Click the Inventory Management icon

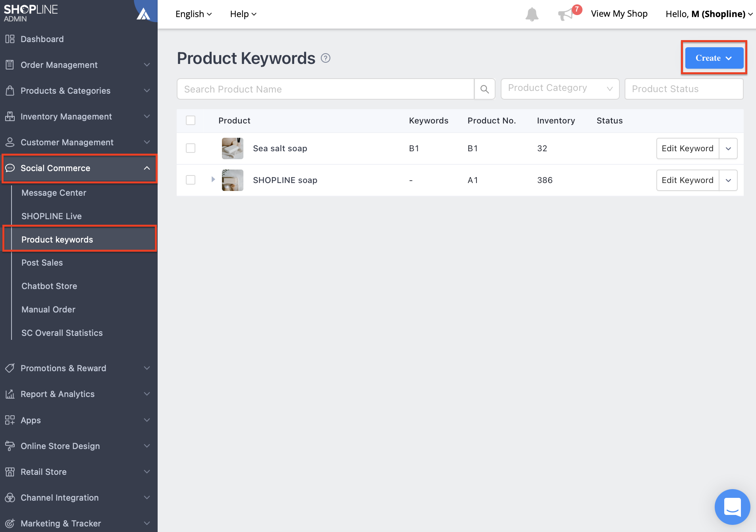10,116
